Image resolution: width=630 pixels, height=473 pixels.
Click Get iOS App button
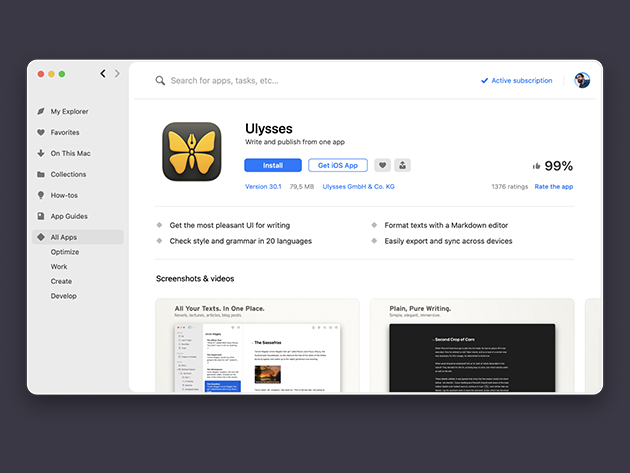pos(338,165)
